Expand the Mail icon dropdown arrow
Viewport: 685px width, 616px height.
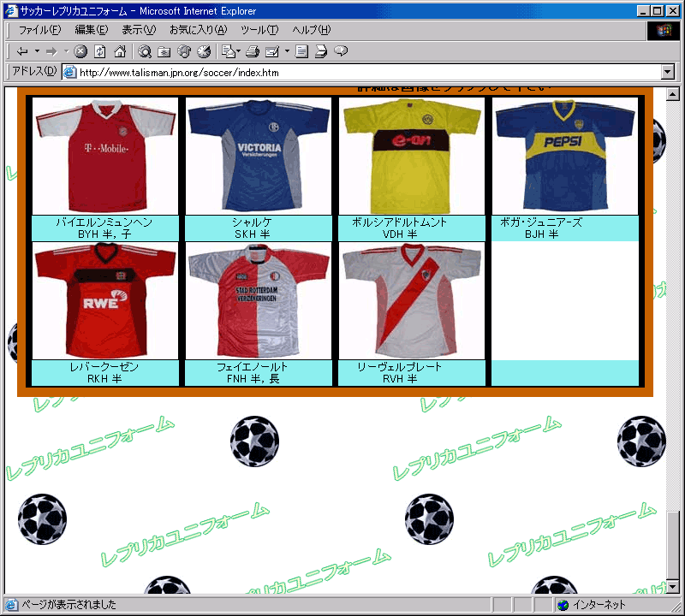pos(239,51)
